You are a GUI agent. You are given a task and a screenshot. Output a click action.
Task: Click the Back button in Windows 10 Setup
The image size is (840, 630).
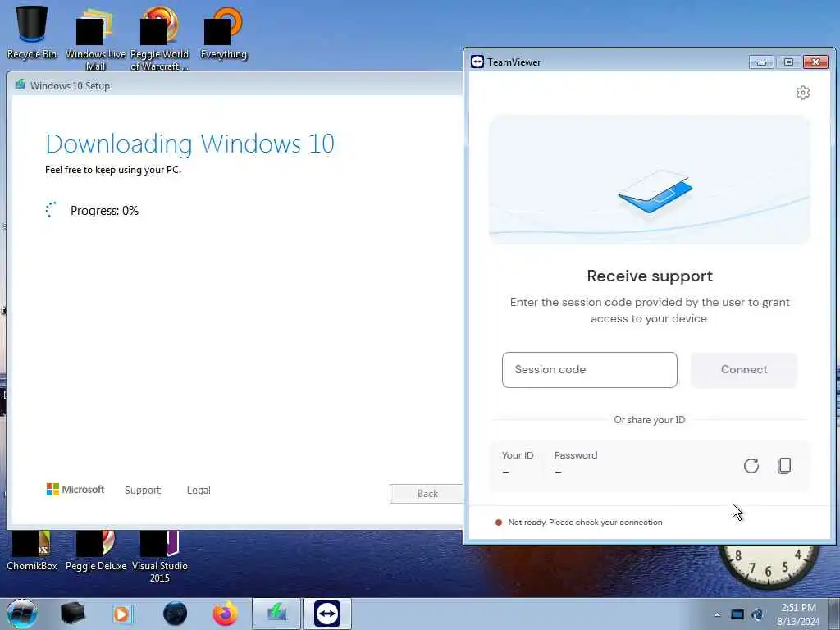427,493
